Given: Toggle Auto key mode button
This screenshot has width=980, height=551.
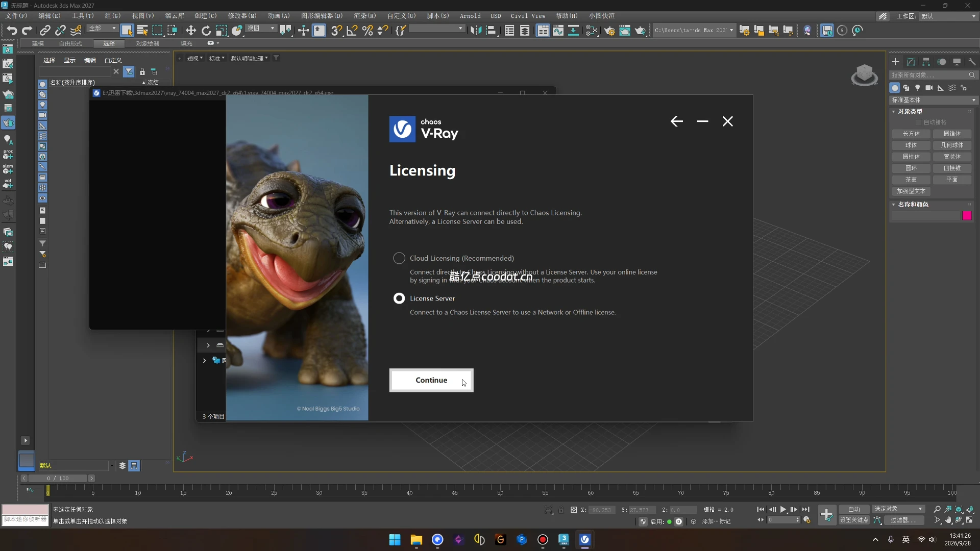Looking at the screenshot, I should pos(854,509).
